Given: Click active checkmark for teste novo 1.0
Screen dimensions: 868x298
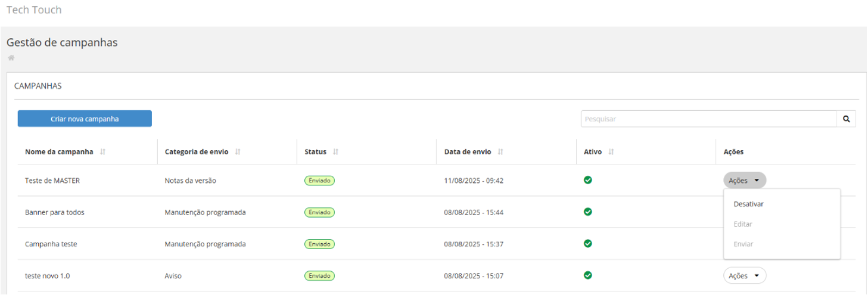Looking at the screenshot, I should [588, 275].
